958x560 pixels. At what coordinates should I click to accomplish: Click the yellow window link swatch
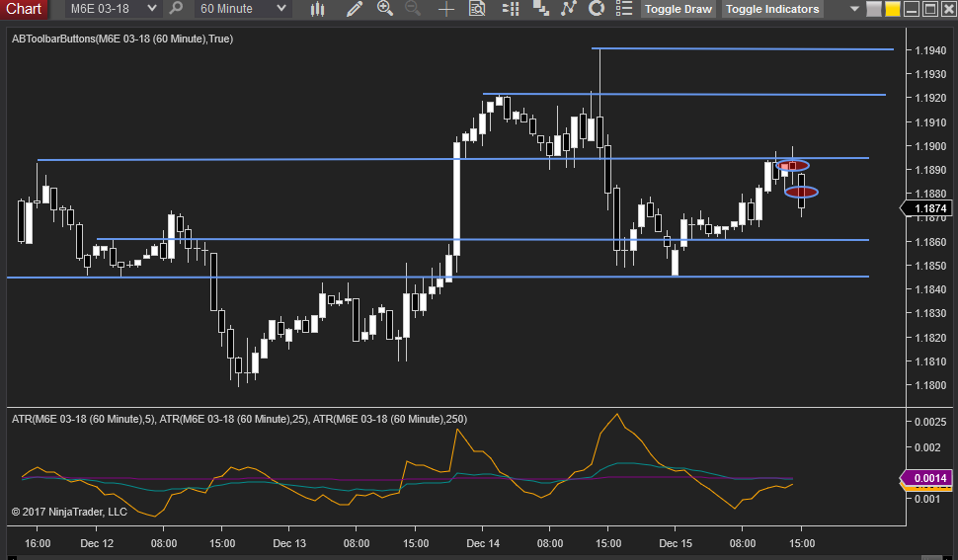click(x=893, y=9)
